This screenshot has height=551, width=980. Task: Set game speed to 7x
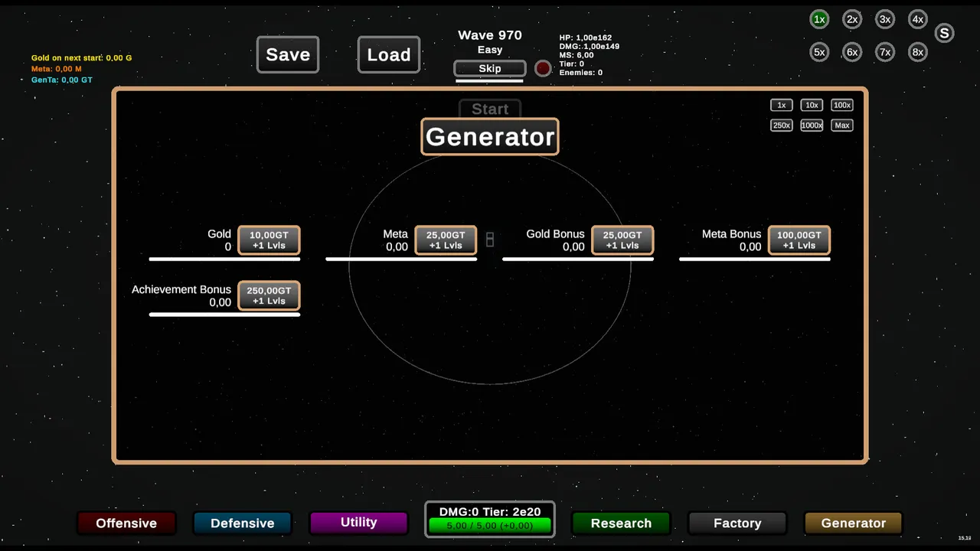coord(885,52)
